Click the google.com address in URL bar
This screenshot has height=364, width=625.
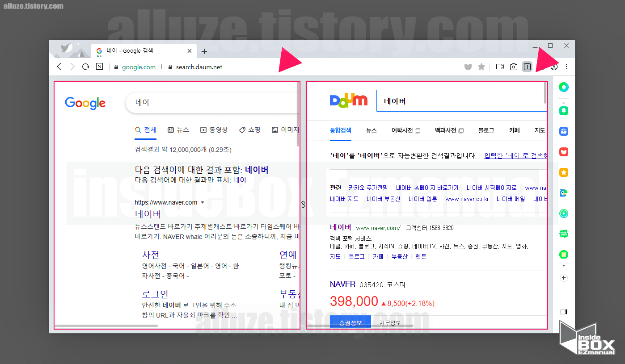click(x=139, y=67)
